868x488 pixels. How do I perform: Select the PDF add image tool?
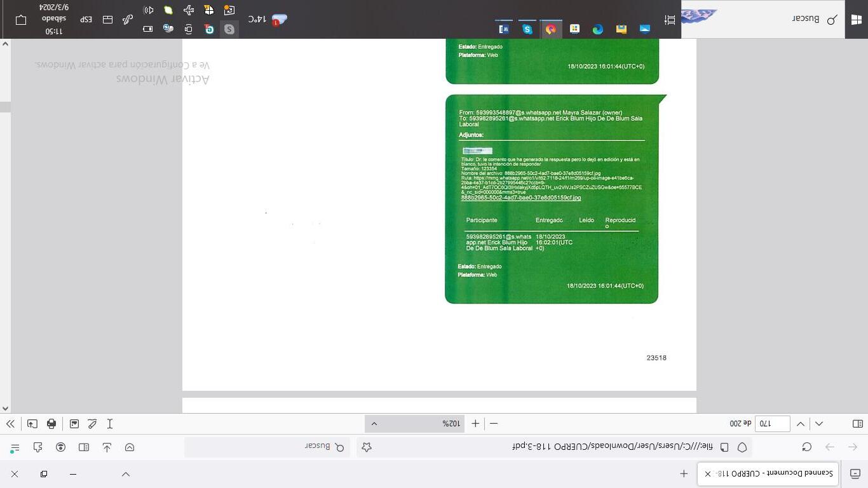[x=74, y=424]
